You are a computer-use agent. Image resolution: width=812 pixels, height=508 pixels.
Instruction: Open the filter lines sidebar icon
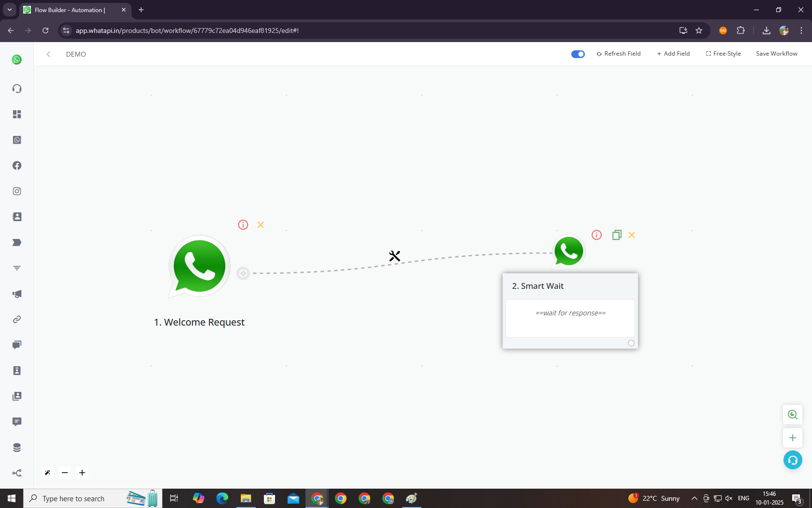coord(17,268)
